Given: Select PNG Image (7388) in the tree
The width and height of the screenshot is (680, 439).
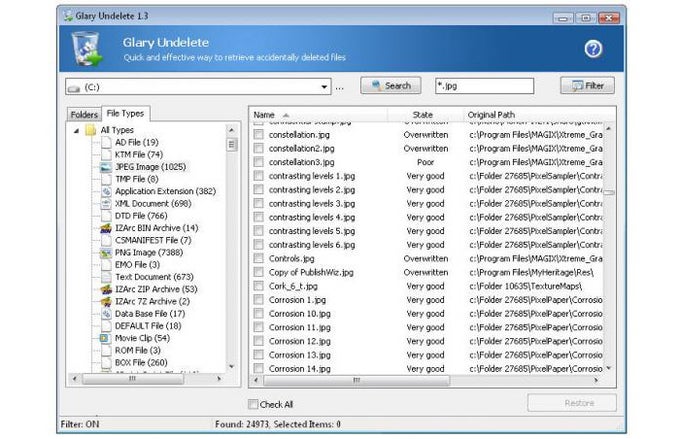Looking at the screenshot, I should coord(149,252).
